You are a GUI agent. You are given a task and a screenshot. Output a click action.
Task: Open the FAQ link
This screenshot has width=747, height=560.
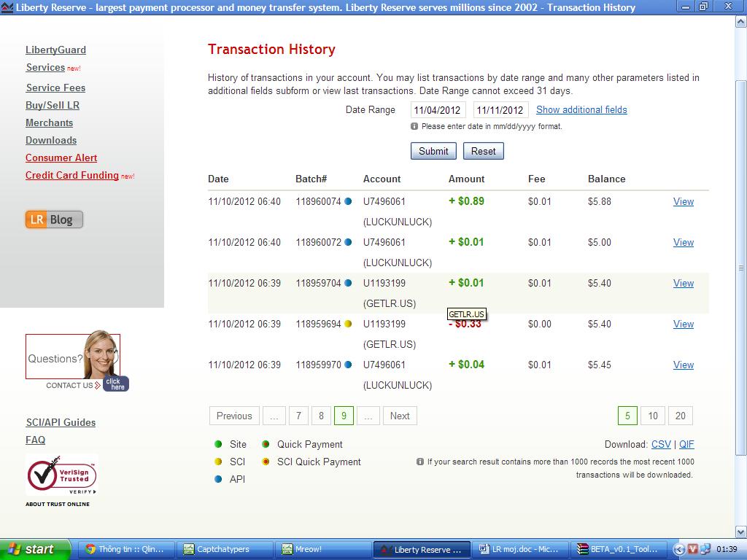(35, 440)
